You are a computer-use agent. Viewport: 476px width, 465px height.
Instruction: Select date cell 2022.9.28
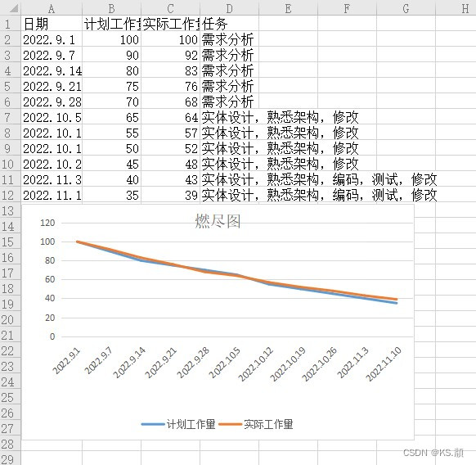[52, 102]
